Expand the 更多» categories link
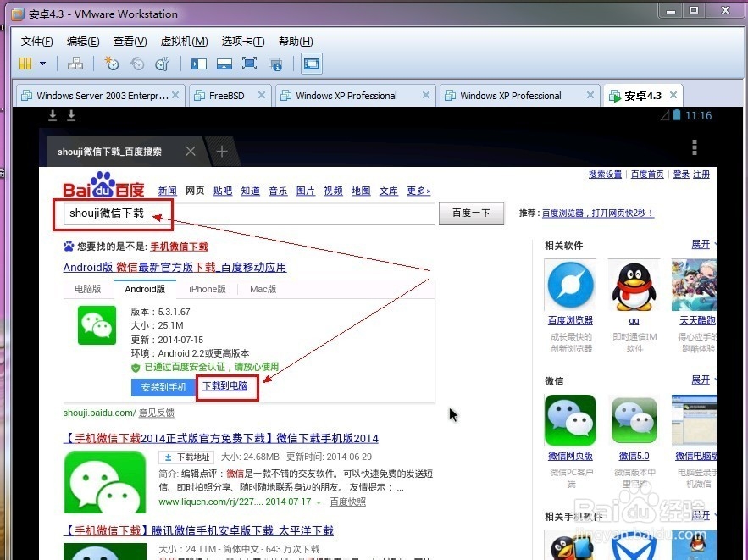The width and height of the screenshot is (748, 560). click(418, 191)
